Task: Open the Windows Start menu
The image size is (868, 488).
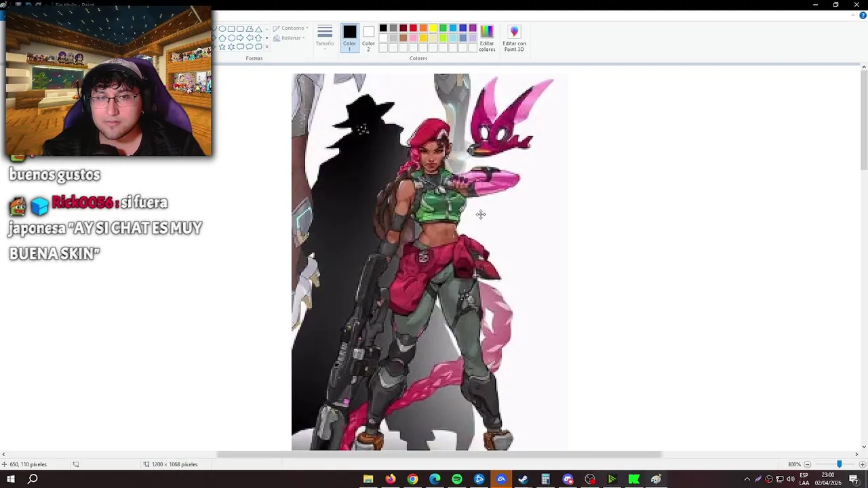Action: click(11, 479)
